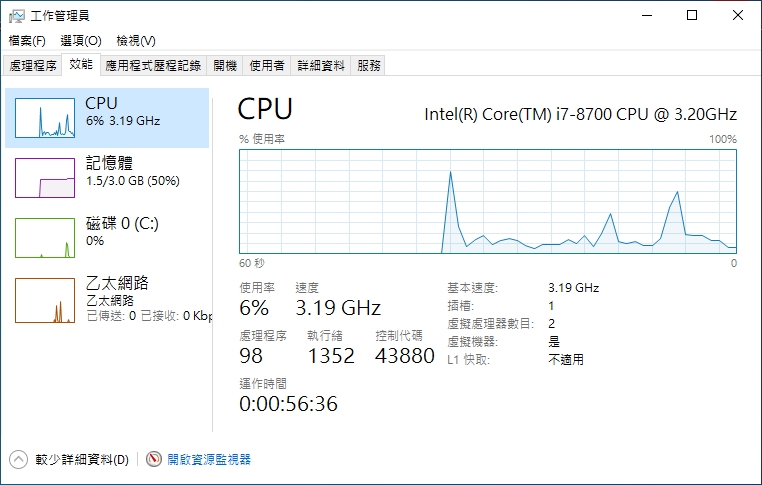Select the CPU mini graph thumbnail
This screenshot has width=762, height=485.
pyautogui.click(x=45, y=118)
